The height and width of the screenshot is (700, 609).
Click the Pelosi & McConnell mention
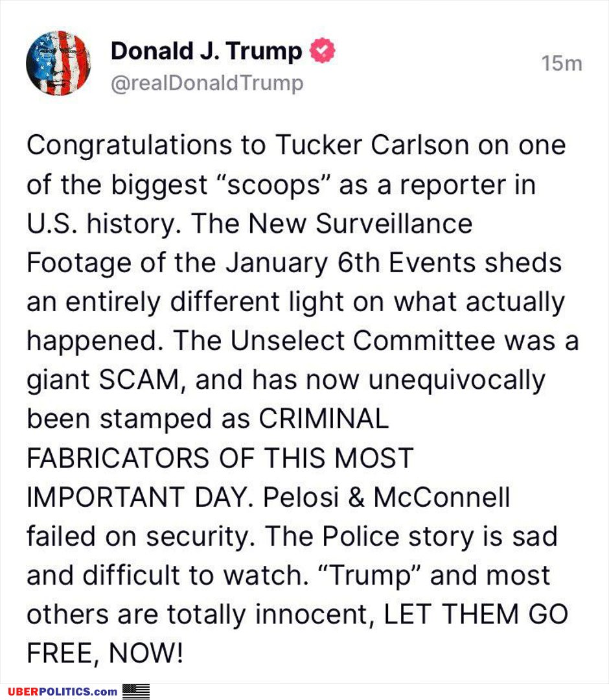coord(386,497)
